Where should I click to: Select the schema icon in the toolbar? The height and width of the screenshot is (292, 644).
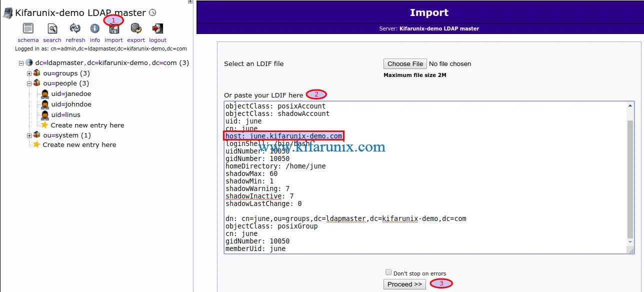(x=27, y=28)
